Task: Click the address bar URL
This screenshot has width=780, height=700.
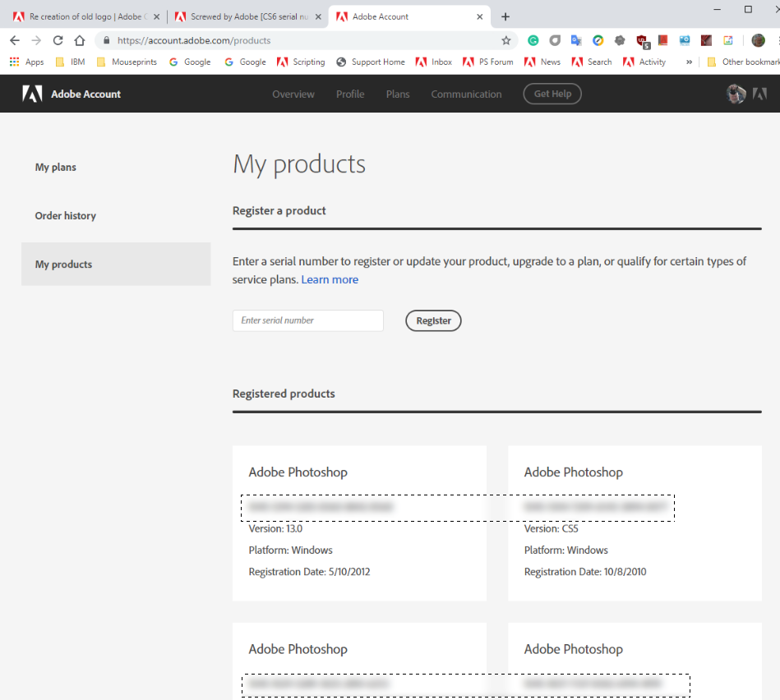Action: [194, 40]
